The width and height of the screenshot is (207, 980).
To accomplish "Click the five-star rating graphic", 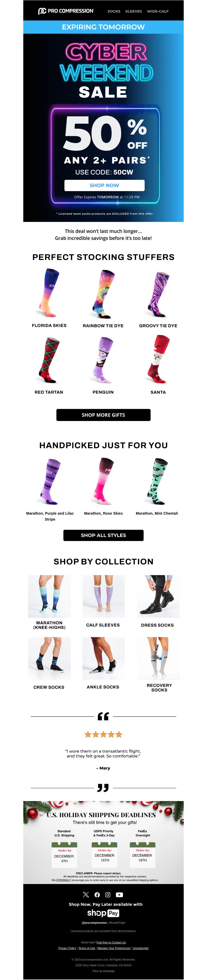I will coord(103,734).
